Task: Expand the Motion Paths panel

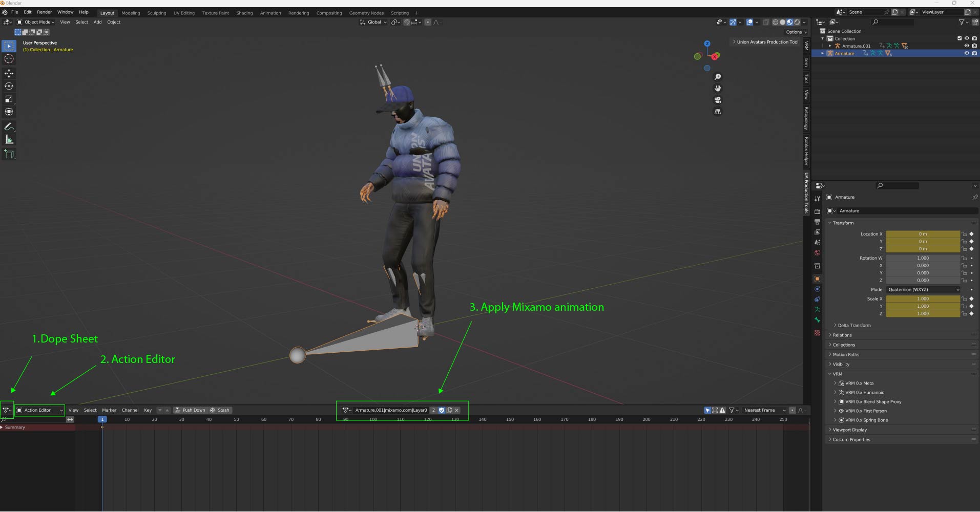Action: (x=846, y=354)
